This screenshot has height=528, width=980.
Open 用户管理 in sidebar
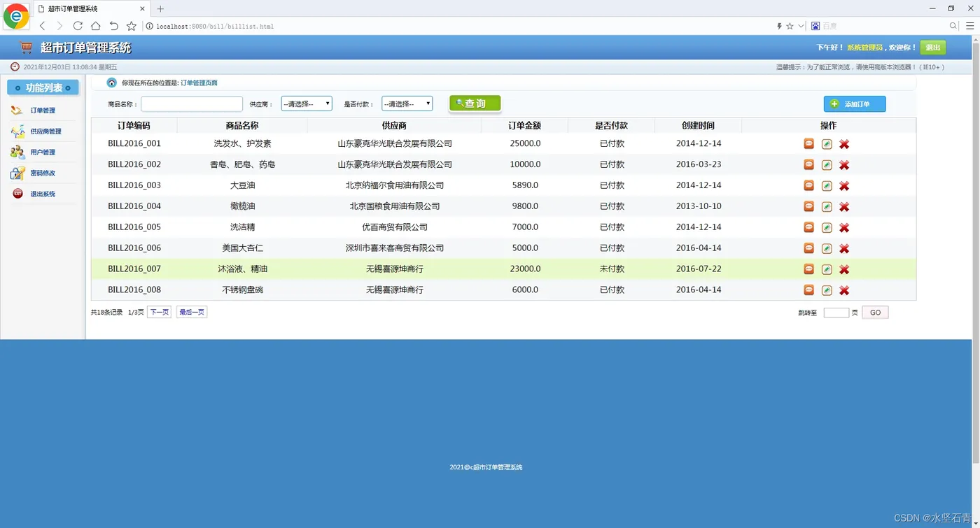43,152
